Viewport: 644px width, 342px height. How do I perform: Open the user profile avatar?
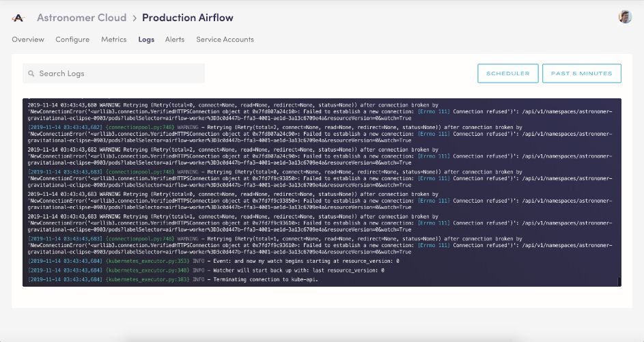tap(625, 17)
